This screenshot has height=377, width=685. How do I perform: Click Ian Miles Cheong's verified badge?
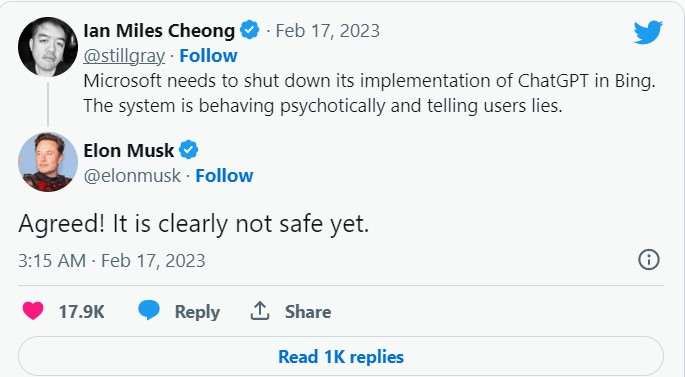(x=249, y=30)
